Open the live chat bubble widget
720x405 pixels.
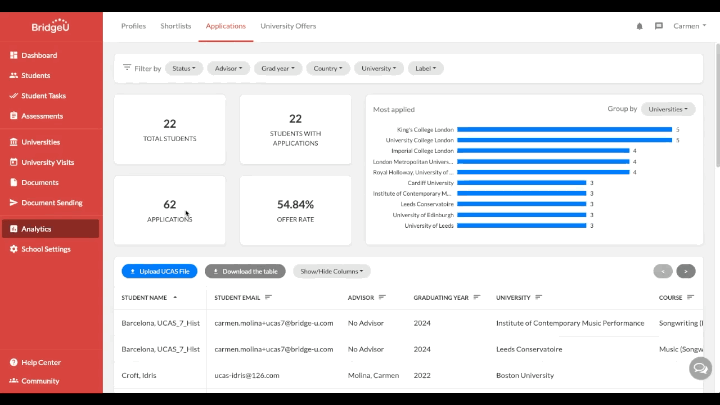pyautogui.click(x=700, y=368)
